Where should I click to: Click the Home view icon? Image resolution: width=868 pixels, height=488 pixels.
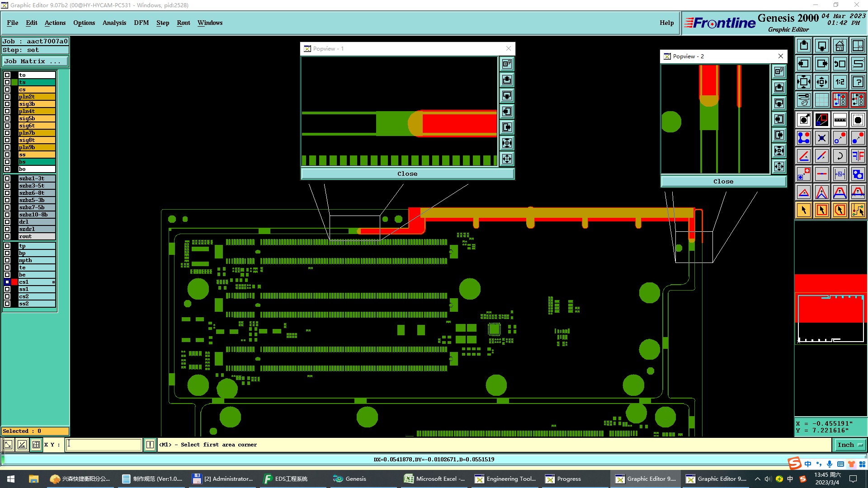[x=840, y=46]
